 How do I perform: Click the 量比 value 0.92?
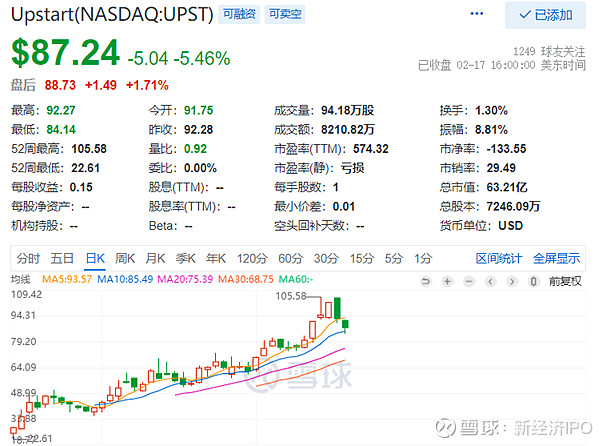[195, 149]
